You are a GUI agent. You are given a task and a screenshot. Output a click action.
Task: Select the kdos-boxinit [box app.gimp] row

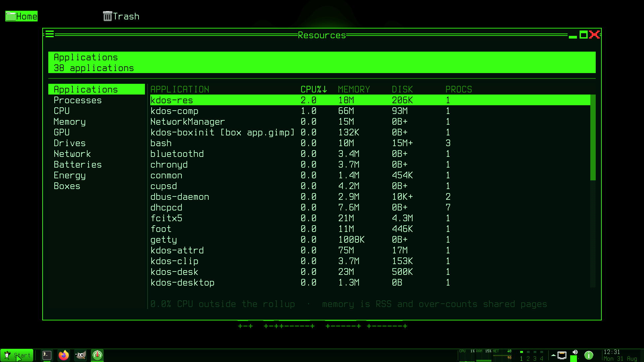(370, 132)
